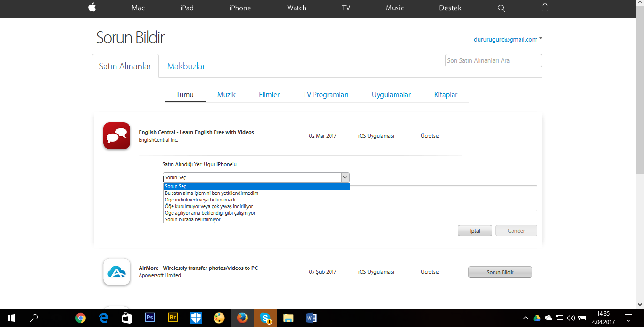Open the iPhone menu item

[x=240, y=8]
